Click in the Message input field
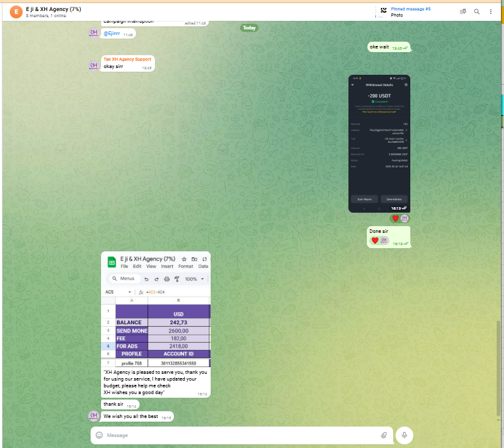 click(239, 435)
